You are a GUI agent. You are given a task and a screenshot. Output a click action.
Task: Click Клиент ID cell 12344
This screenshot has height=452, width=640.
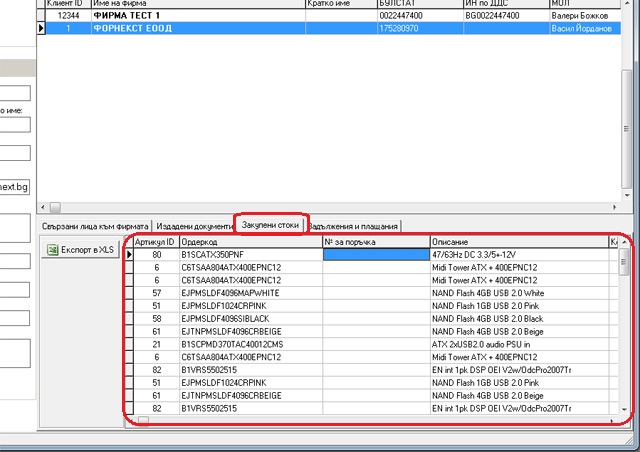coord(68,16)
